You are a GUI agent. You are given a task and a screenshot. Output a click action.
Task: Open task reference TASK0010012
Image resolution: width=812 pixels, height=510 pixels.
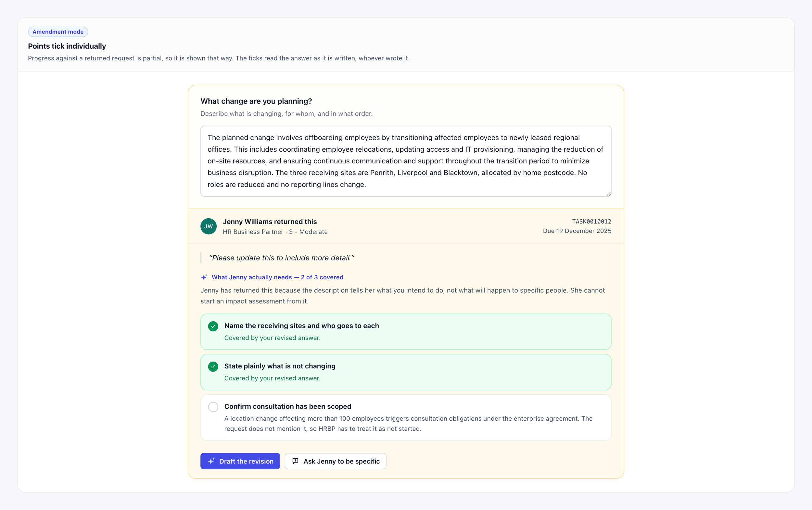coord(591,222)
